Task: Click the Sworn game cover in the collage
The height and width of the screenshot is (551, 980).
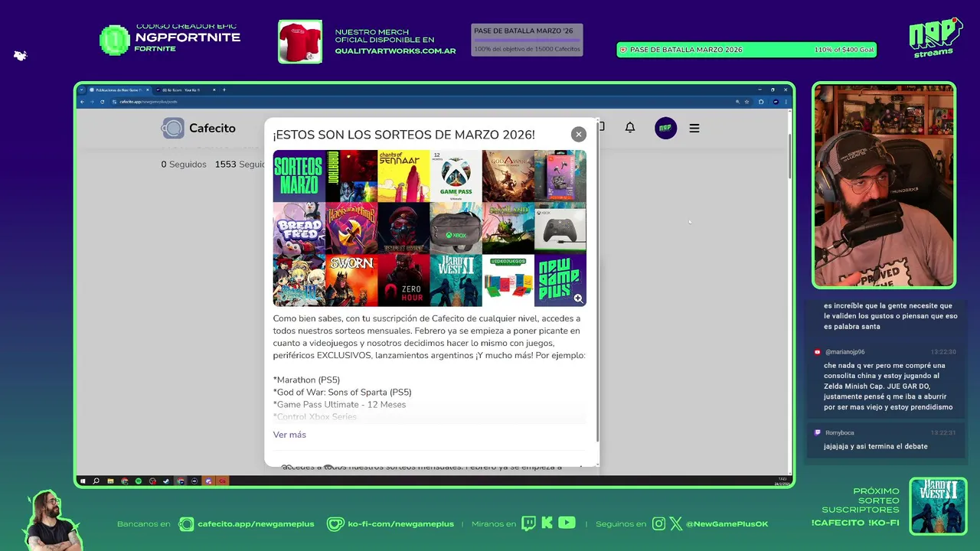Action: (x=351, y=280)
